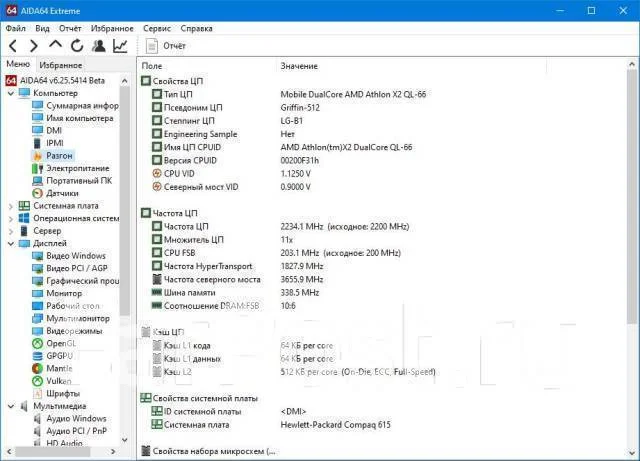Open the Датчики sensors entry
The image size is (640, 461).
[55, 193]
